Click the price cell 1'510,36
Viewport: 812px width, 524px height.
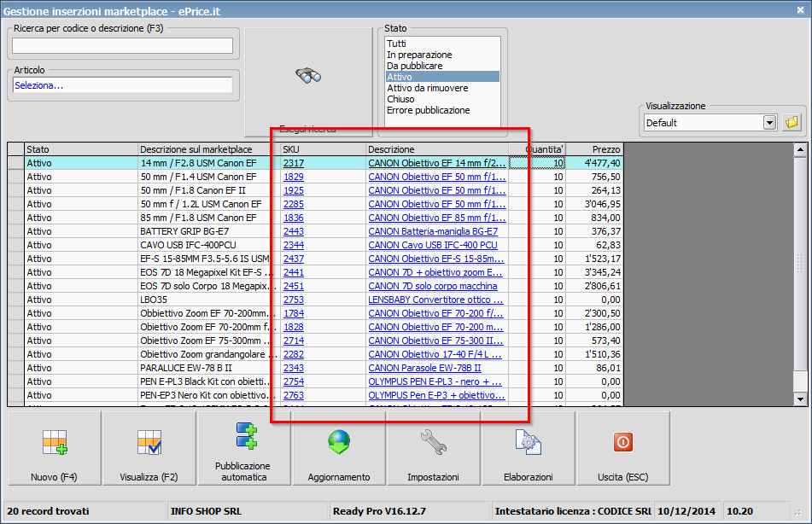pos(594,354)
